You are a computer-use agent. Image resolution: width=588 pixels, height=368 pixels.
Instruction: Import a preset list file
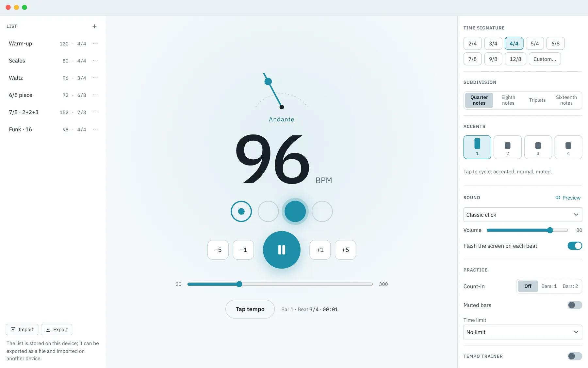(x=22, y=329)
